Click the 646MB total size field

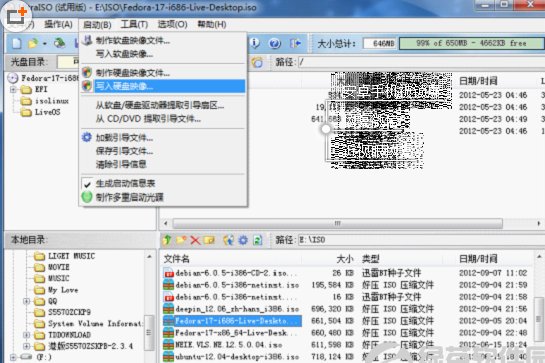tap(380, 43)
